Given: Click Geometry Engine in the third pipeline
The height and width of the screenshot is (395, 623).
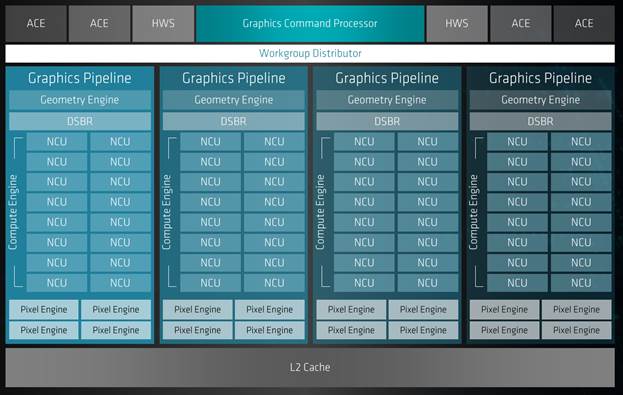Looking at the screenshot, I should [387, 100].
